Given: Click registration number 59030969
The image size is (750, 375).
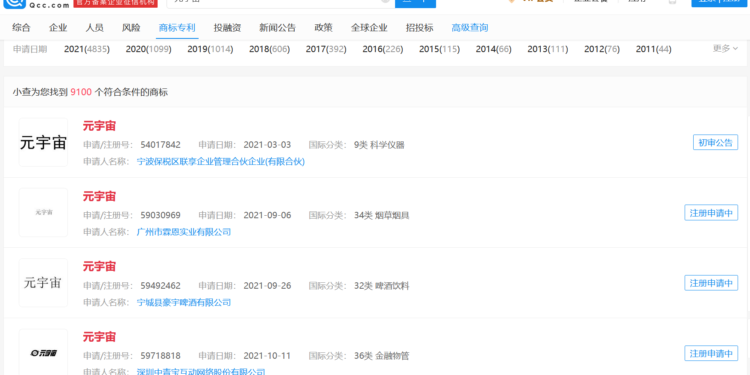Looking at the screenshot, I should pyautogui.click(x=161, y=215).
